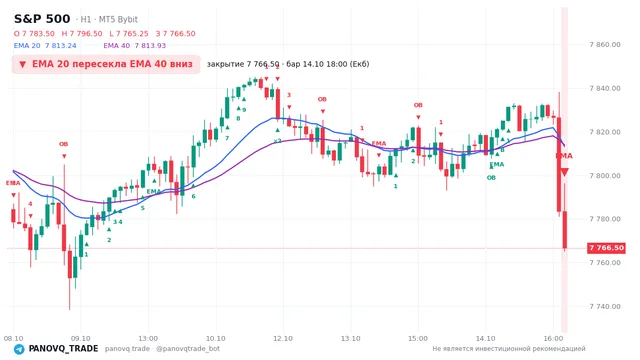Click the red number 4 marker near 08.10
This screenshot has height=360, width=640.
pyautogui.click(x=30, y=204)
